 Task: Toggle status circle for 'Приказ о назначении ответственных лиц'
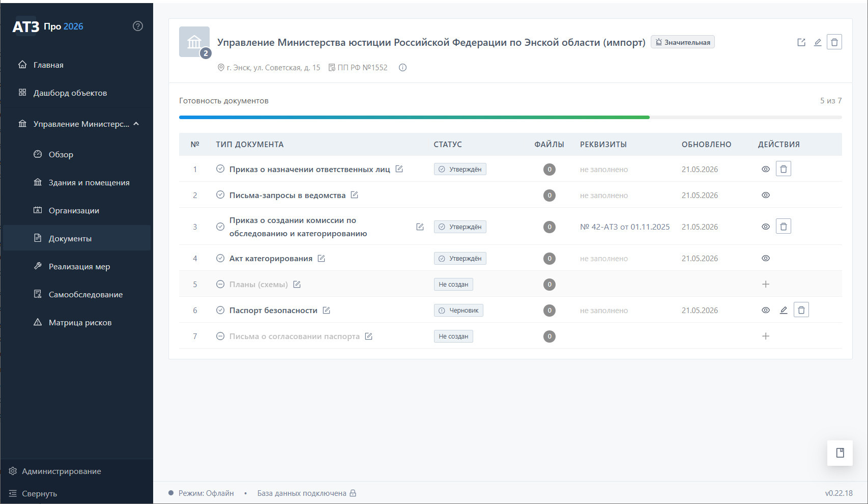(220, 169)
